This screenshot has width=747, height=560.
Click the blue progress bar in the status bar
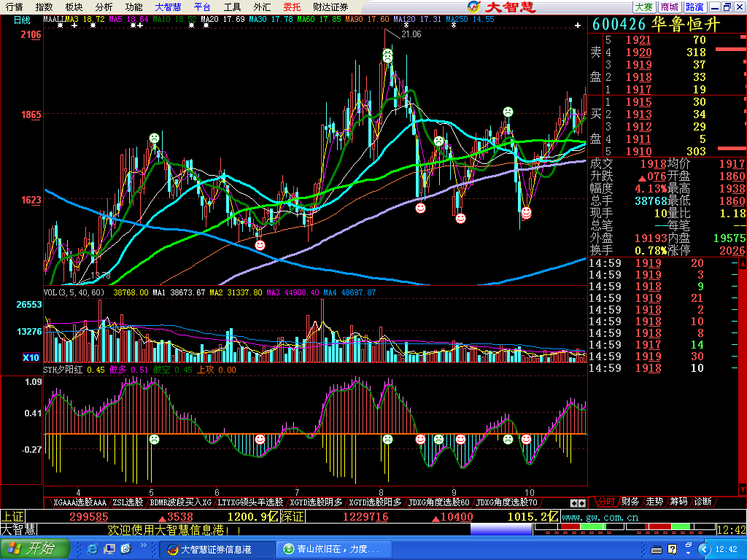[x=501, y=529]
